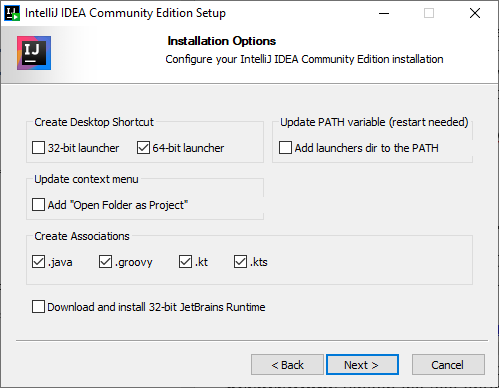Close the Setup window
The width and height of the screenshot is (499, 388).
click(475, 13)
